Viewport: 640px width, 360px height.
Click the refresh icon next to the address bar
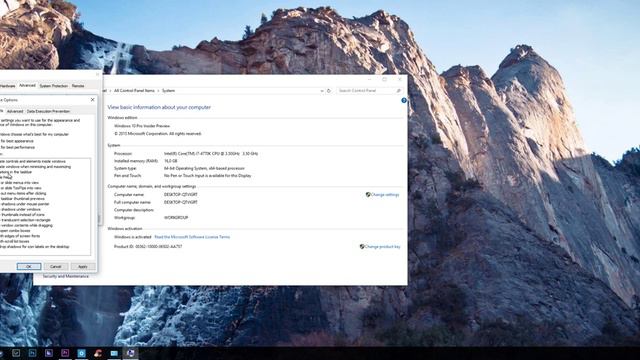pos(329,91)
